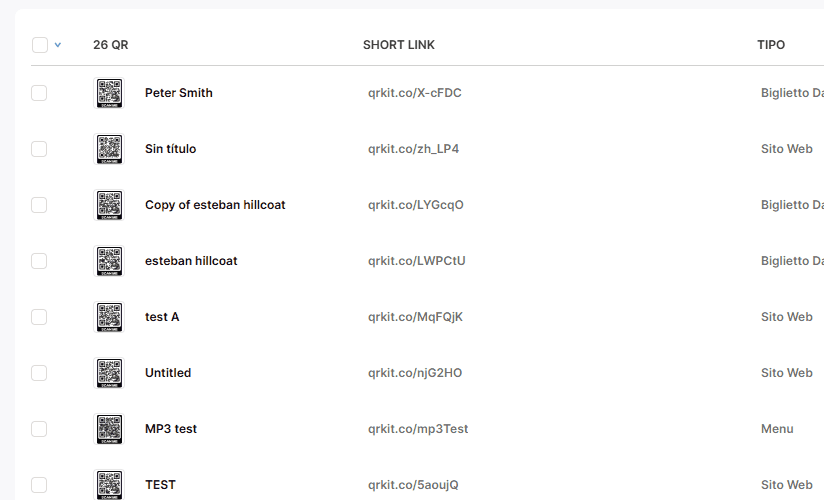Click QR icon for Copy of esteban hillcoat

[x=109, y=205]
